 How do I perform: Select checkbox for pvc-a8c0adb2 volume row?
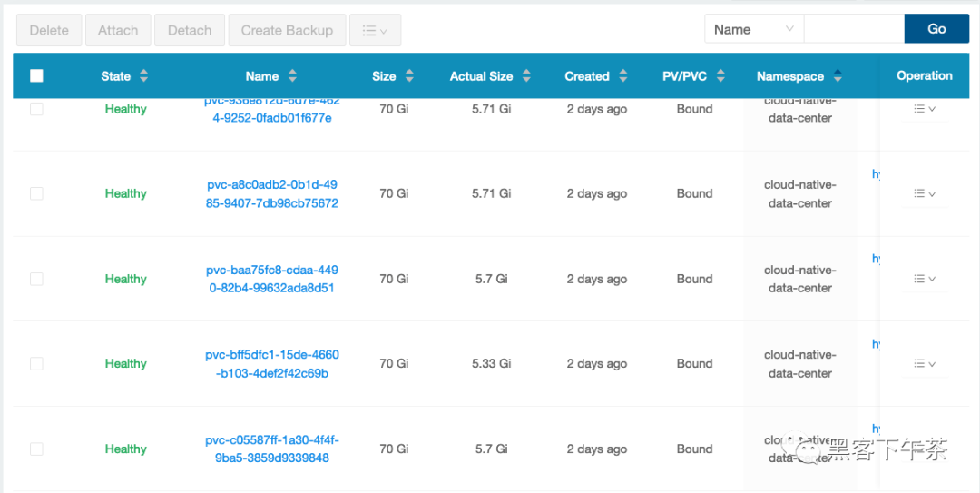pyautogui.click(x=36, y=194)
